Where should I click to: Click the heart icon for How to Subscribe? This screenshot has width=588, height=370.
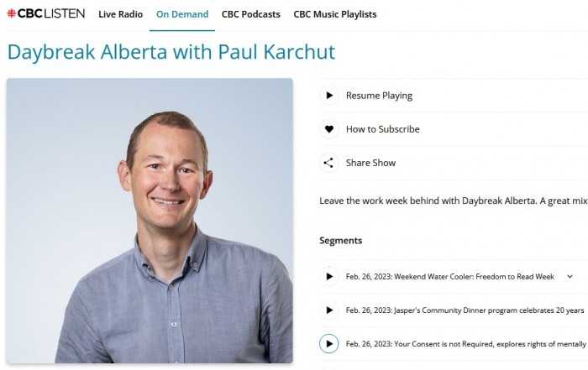329,129
